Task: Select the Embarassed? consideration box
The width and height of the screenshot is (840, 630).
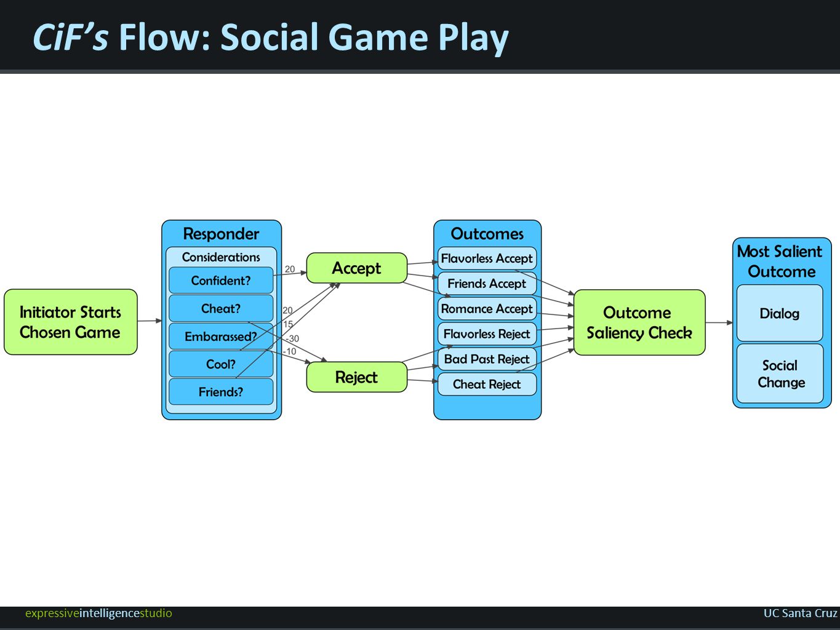Action: point(221,337)
